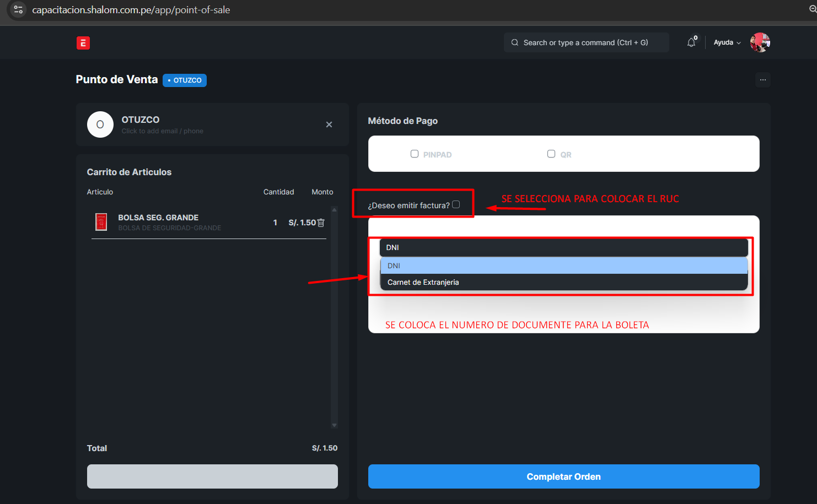Open the DNI document type dropdown
Image resolution: width=817 pixels, height=504 pixels.
coord(563,247)
